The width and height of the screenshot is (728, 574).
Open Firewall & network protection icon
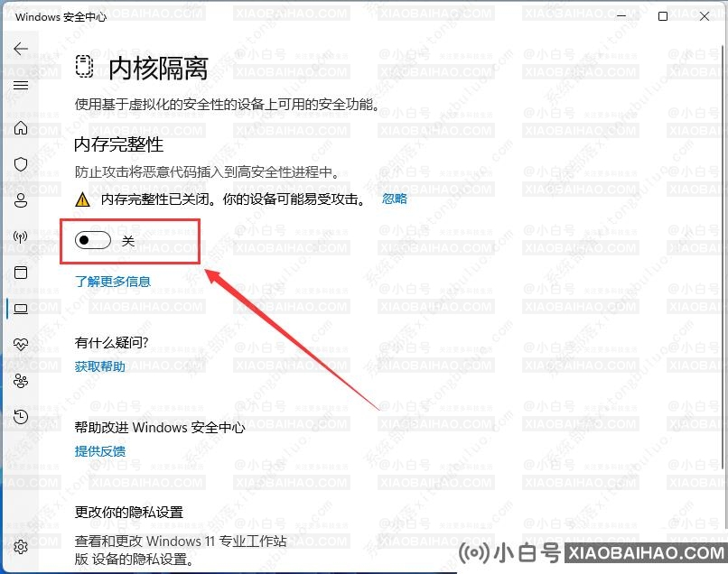(x=21, y=236)
